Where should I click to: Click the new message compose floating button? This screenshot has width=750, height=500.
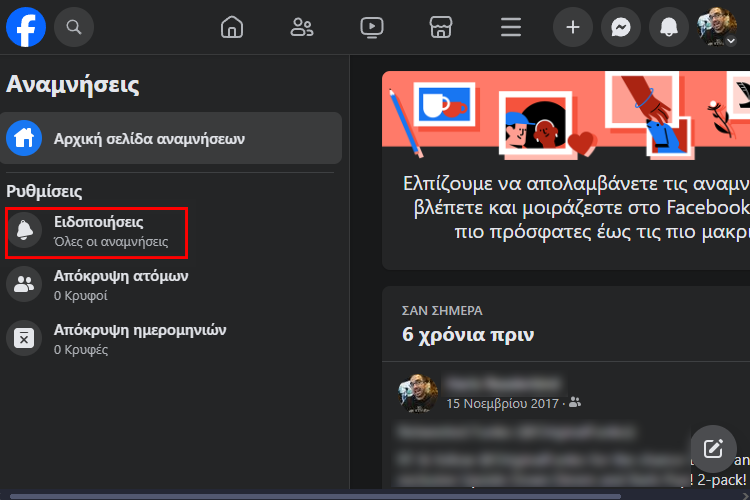713,448
